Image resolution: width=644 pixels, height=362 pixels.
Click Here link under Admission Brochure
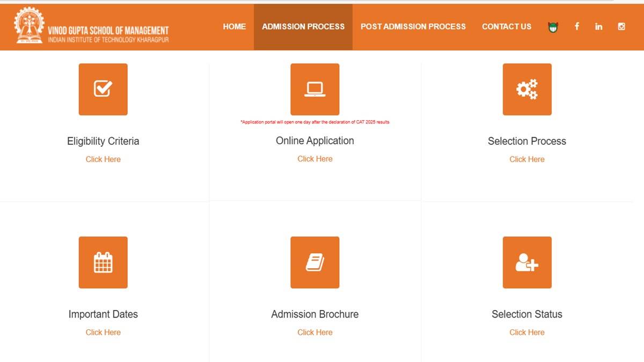pos(315,333)
